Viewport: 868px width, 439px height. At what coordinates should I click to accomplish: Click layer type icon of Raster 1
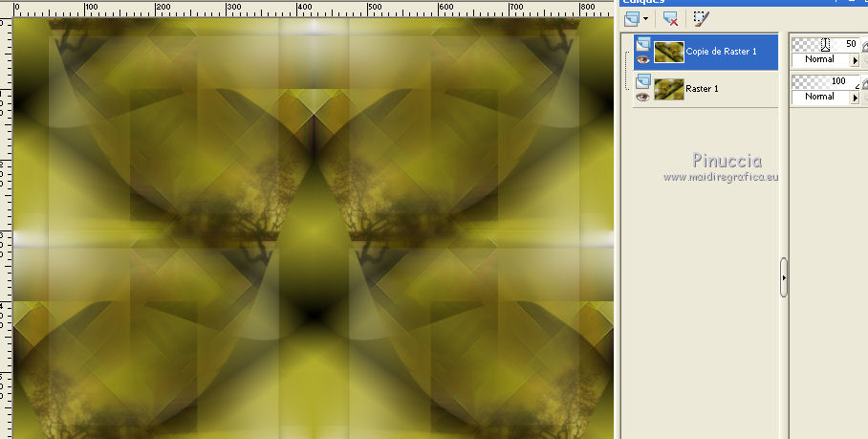tap(642, 82)
